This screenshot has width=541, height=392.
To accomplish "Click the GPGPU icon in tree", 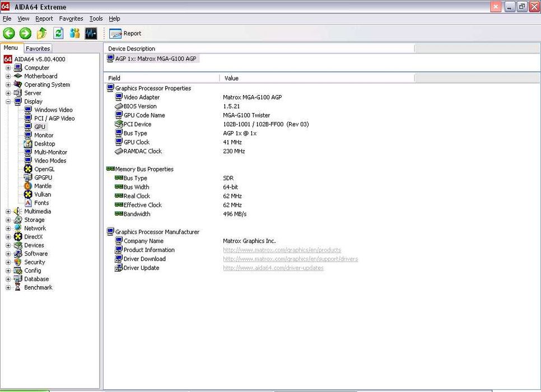I will click(x=28, y=178).
